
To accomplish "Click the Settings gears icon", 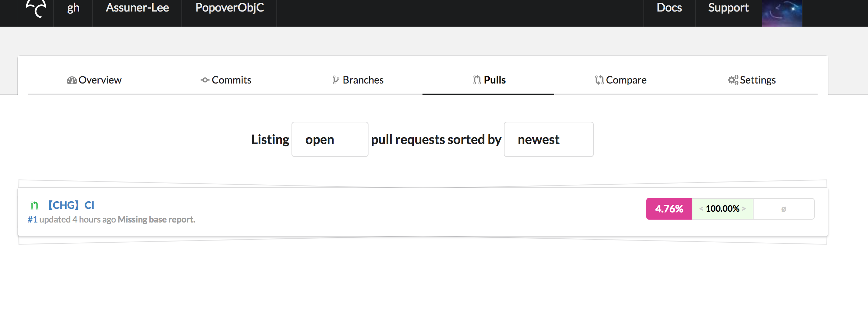I will tap(733, 80).
